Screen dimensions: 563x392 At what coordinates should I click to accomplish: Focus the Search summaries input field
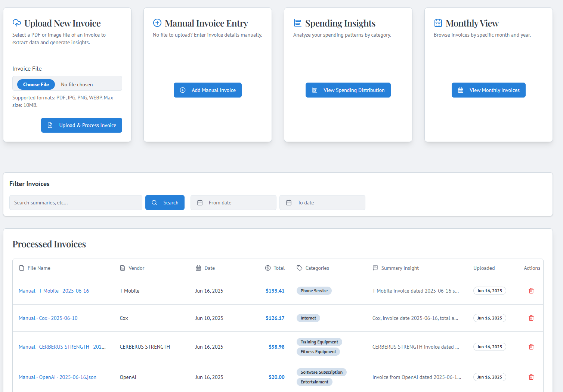pos(76,203)
